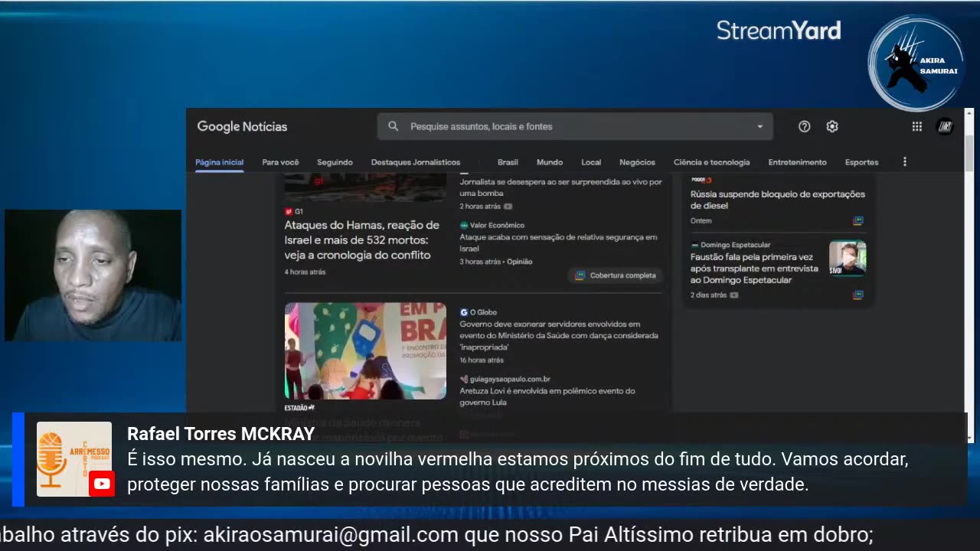
Task: Open the Seguindo tab
Action: pos(335,162)
